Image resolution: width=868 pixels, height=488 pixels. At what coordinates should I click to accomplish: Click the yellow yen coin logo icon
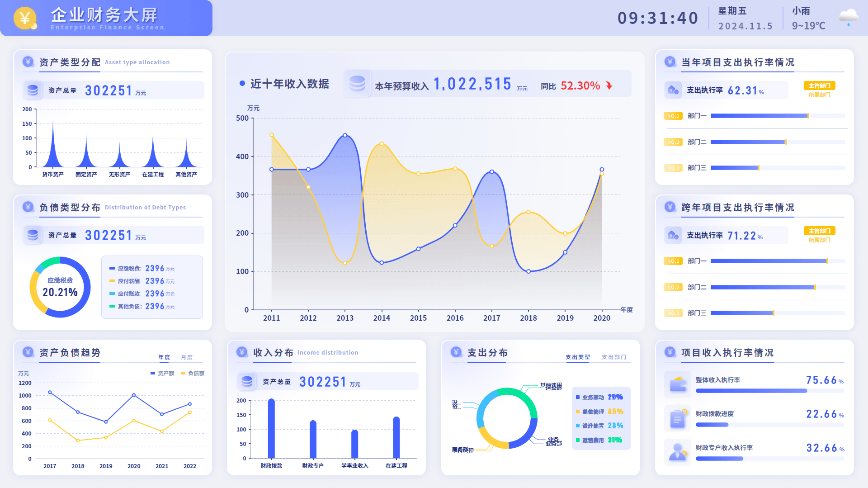coord(25,18)
